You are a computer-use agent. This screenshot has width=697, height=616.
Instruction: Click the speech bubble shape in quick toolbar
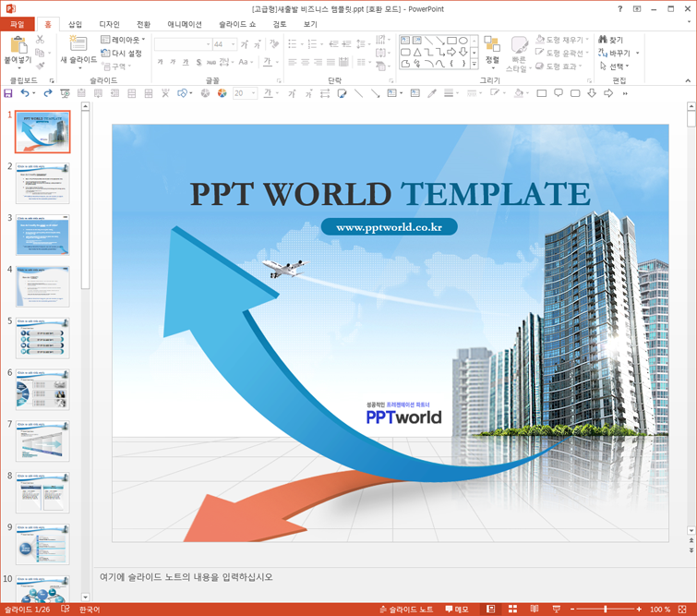click(x=559, y=93)
